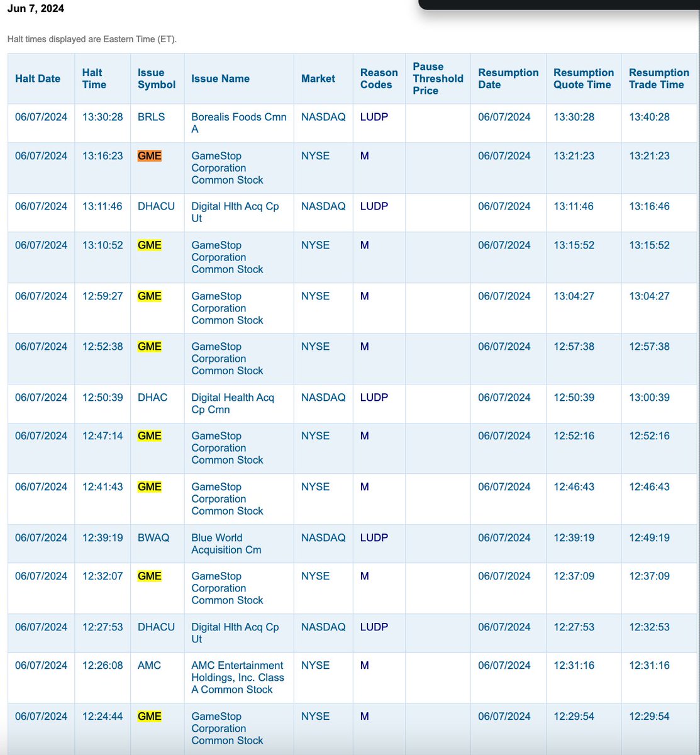Click M reason code for 13:16:23 halt

click(365, 156)
